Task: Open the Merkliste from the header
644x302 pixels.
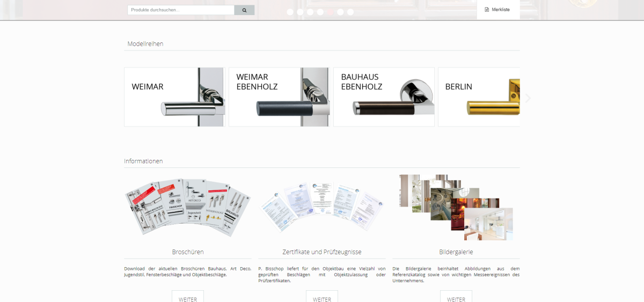Action: [498, 10]
